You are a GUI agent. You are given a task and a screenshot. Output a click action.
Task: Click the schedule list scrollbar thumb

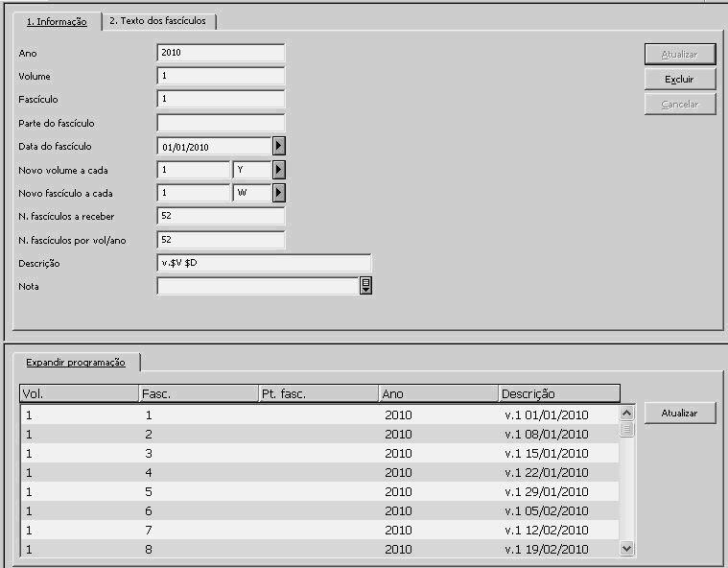(x=626, y=429)
